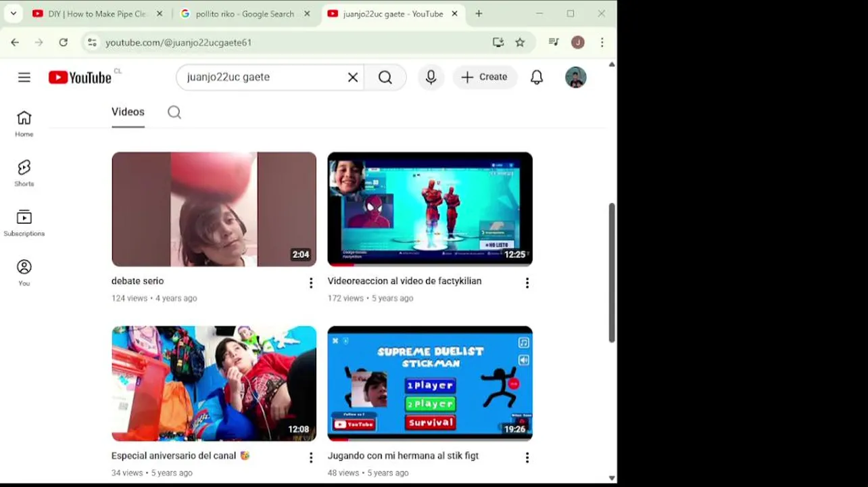Go to the YouTube logo home link
868x487 pixels.
point(80,77)
